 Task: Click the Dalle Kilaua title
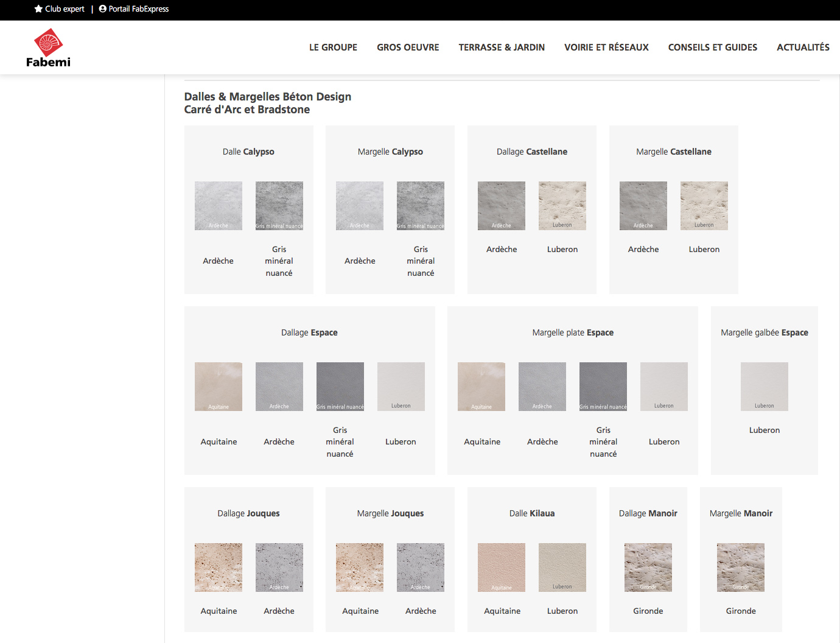pos(532,513)
